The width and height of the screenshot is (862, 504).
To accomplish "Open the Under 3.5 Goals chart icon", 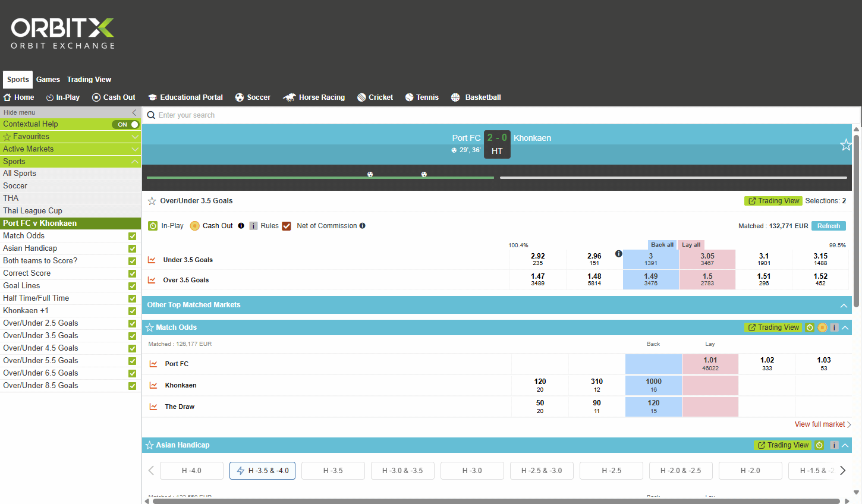I will [x=152, y=260].
